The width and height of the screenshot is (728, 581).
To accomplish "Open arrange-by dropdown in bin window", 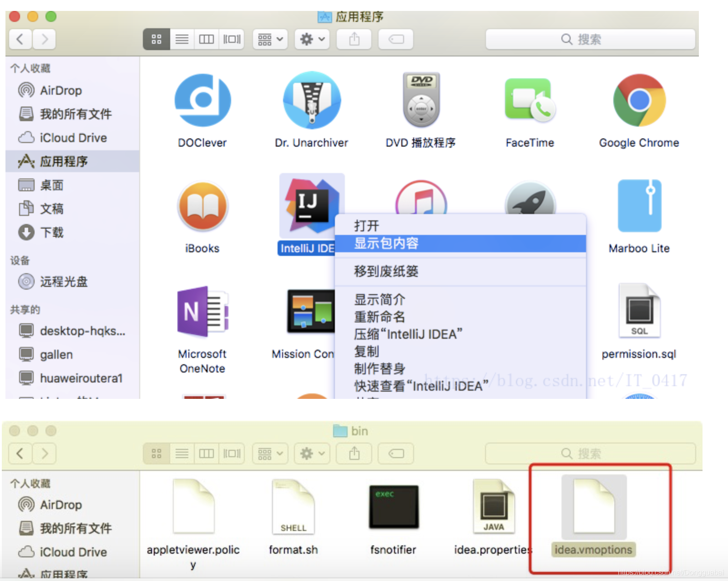I will point(270,454).
